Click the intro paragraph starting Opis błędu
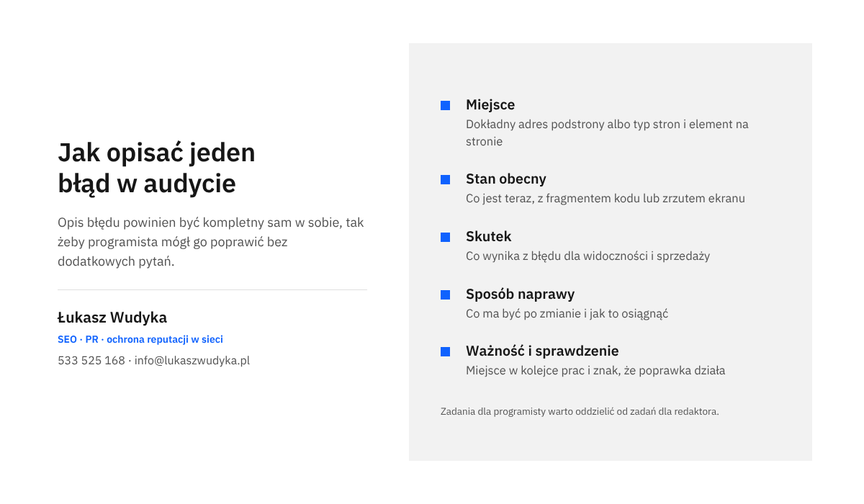Screen dimensions: 864x504 211,242
